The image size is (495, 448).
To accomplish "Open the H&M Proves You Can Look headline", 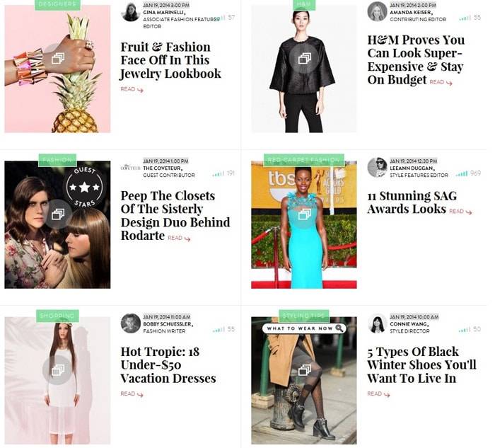I will (416, 60).
